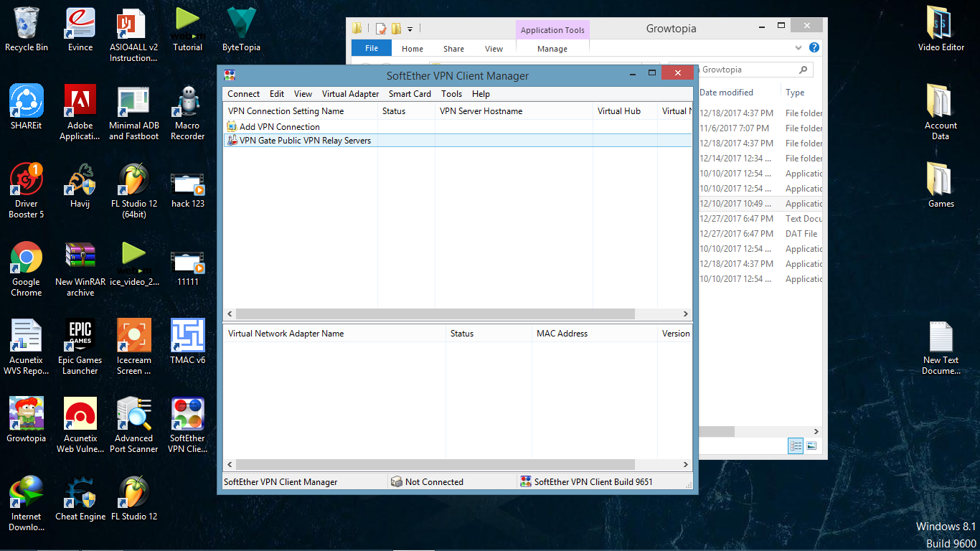This screenshot has height=551, width=980.
Task: Click the Virtual Network Adapter Name header
Action: click(334, 334)
